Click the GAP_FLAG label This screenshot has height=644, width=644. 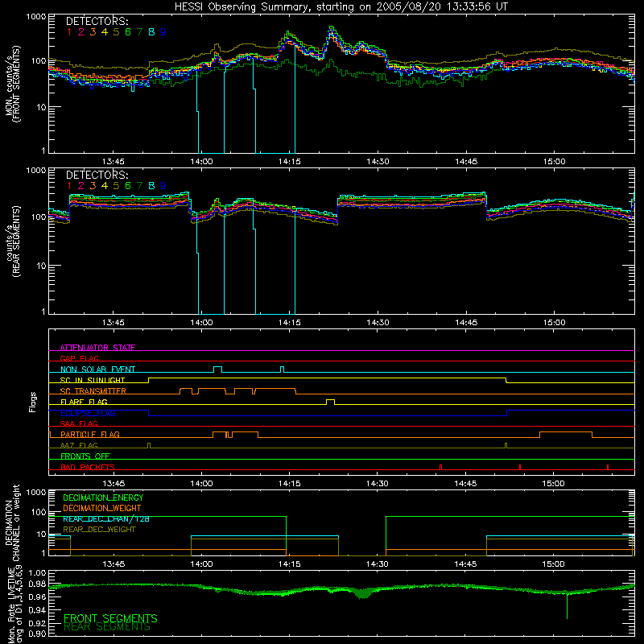pos(80,358)
